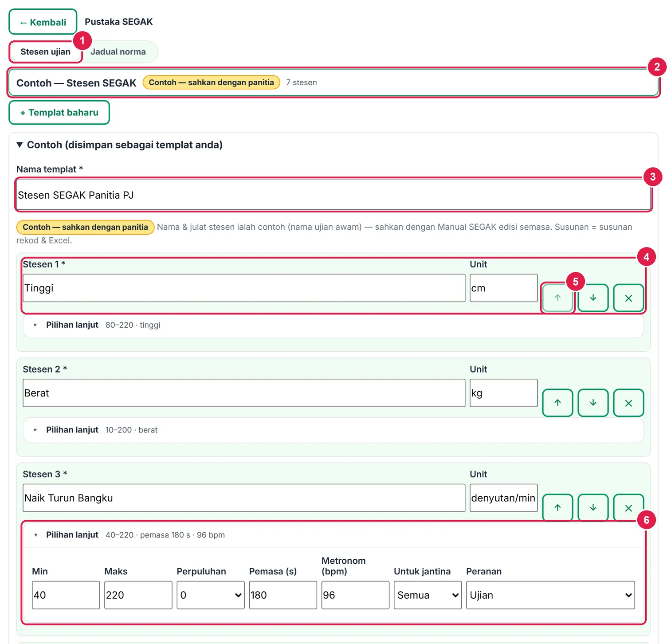Screen dimensions: 667x644
Task: Click the Stesen 3 name field
Action: [x=244, y=498]
